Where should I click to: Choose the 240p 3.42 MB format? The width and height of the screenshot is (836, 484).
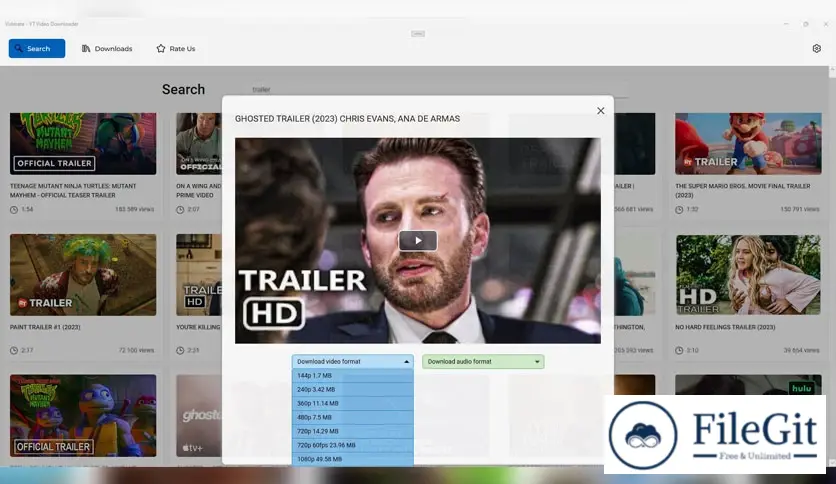tap(352, 390)
